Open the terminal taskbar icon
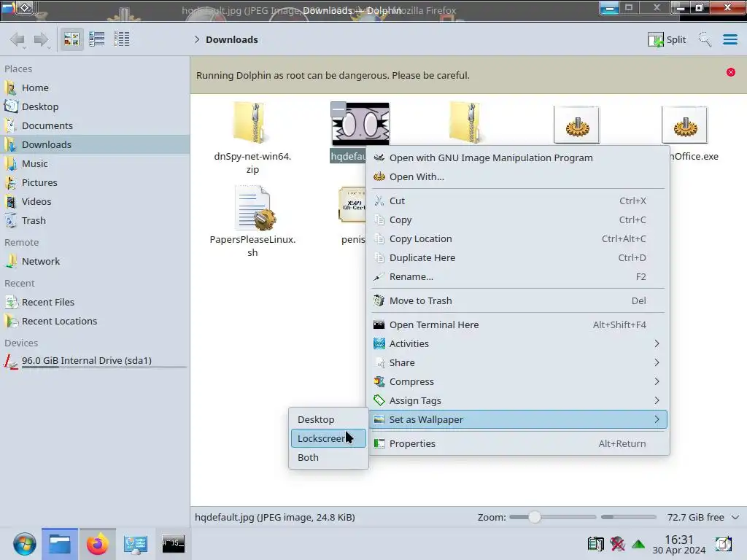Screen dimensions: 747x560 [174, 543]
